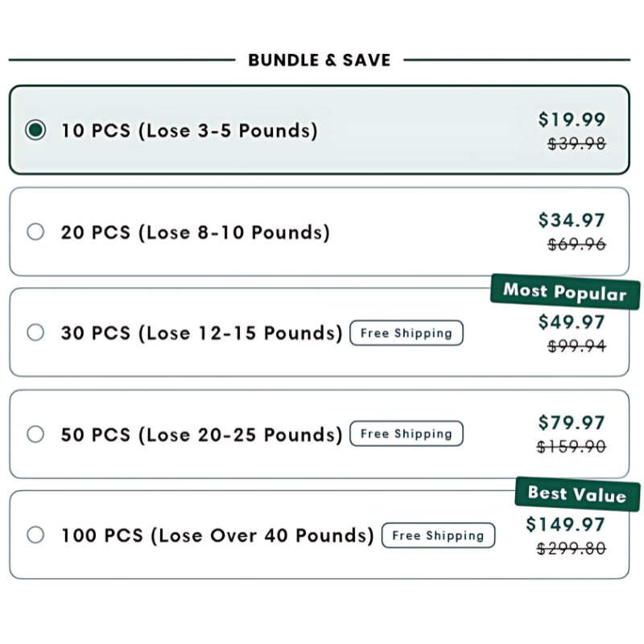Select the 100 PCS radio button
This screenshot has width=644, height=644.
coord(35,535)
